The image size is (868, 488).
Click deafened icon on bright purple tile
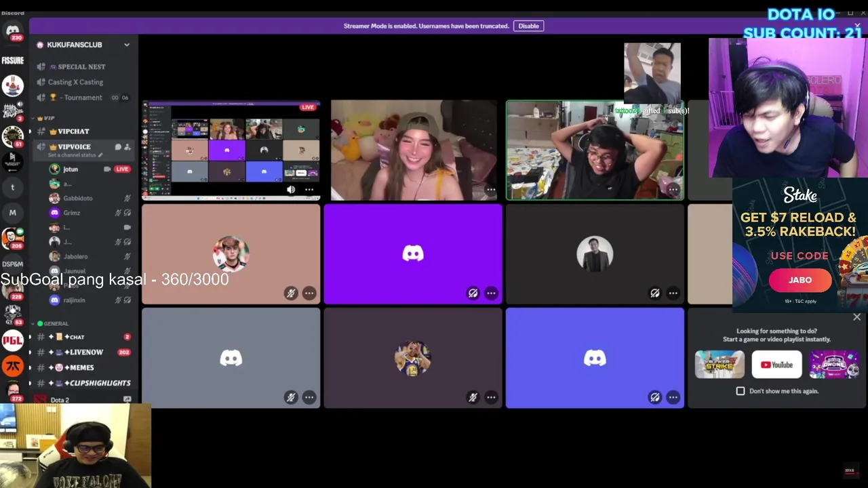click(x=473, y=293)
